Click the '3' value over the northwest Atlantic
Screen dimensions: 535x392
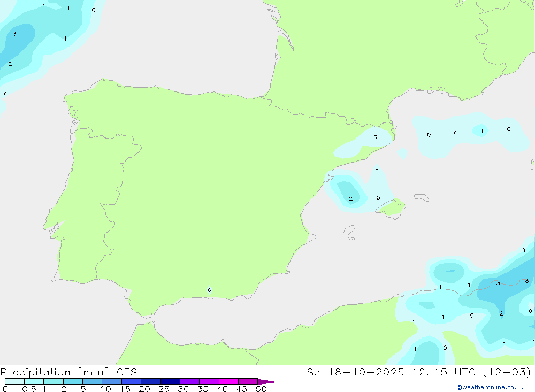[x=14, y=34]
